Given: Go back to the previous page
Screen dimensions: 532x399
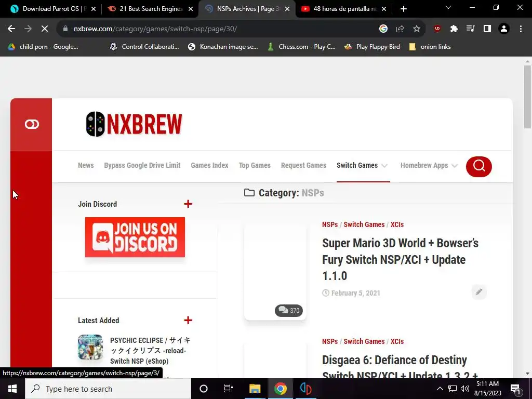Looking at the screenshot, I should coord(11,29).
